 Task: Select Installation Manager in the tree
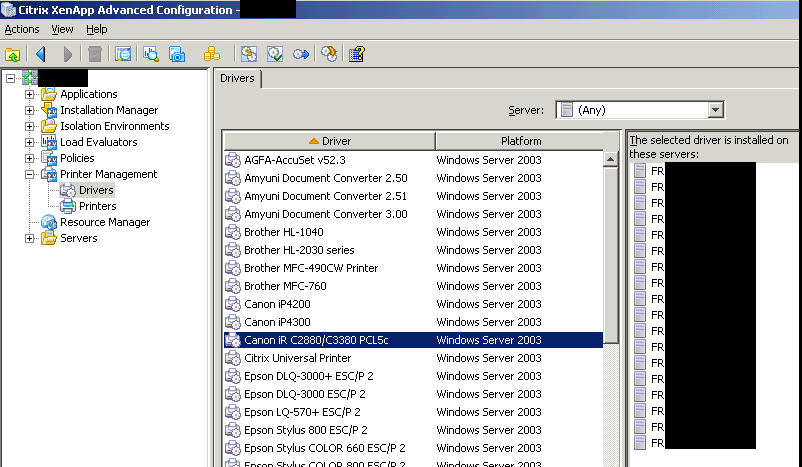109,110
